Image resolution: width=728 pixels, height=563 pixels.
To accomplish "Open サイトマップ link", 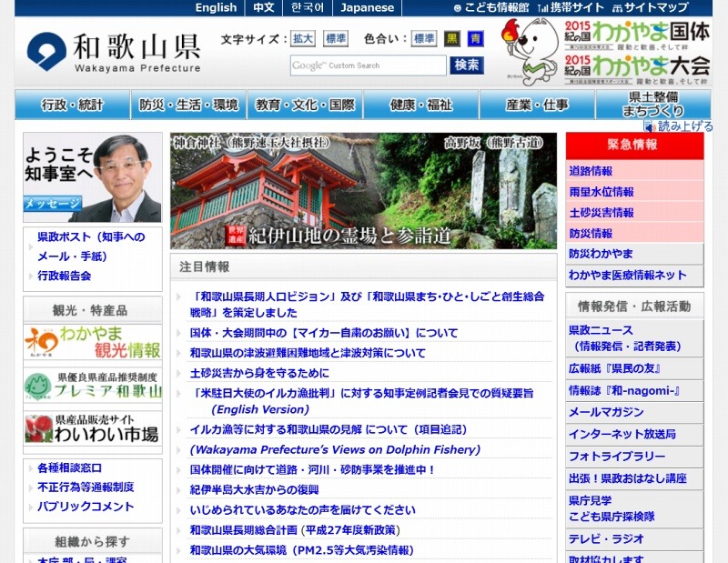I will (650, 8).
